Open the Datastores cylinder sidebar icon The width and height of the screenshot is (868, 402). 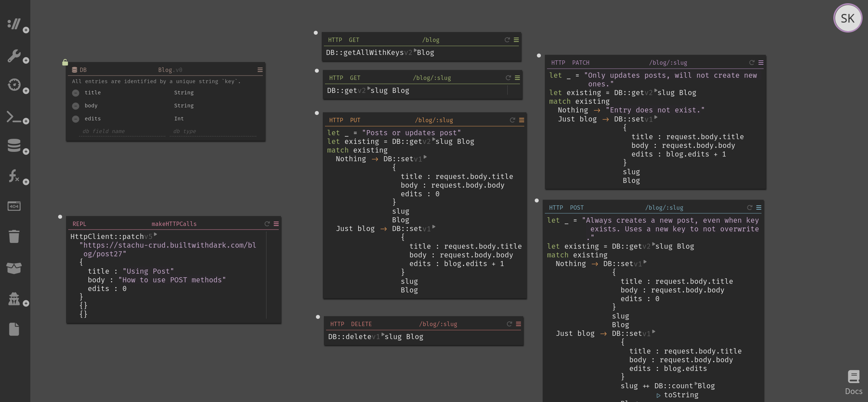(x=14, y=145)
